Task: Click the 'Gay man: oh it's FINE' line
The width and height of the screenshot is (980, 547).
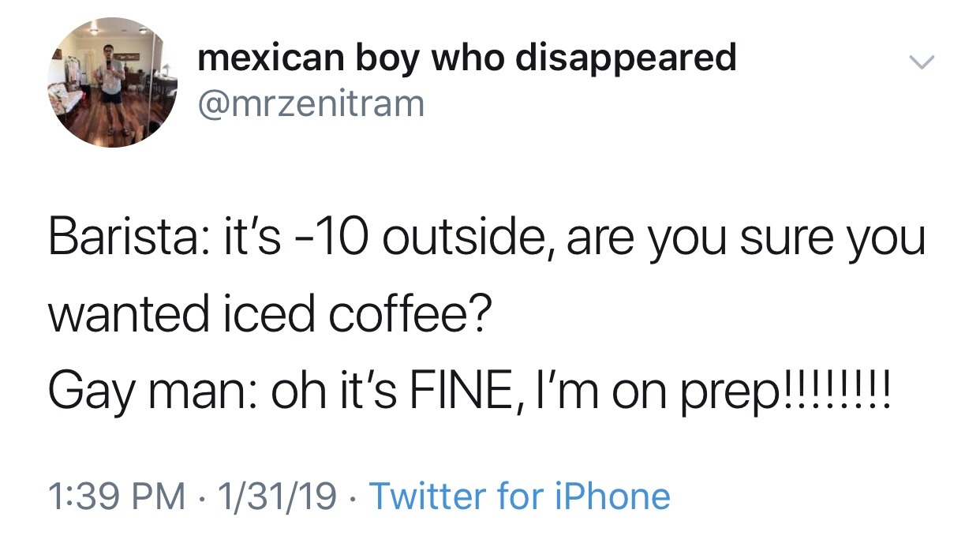Action: [469, 392]
